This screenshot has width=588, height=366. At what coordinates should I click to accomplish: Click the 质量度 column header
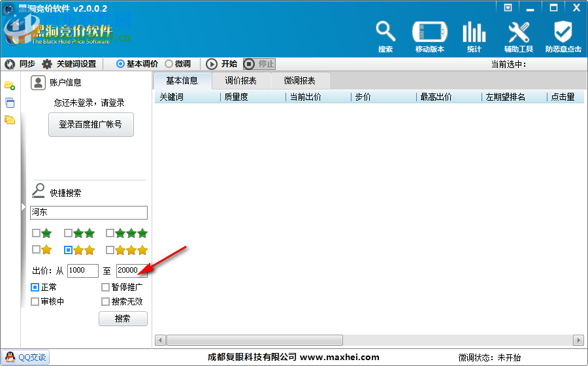[253, 97]
